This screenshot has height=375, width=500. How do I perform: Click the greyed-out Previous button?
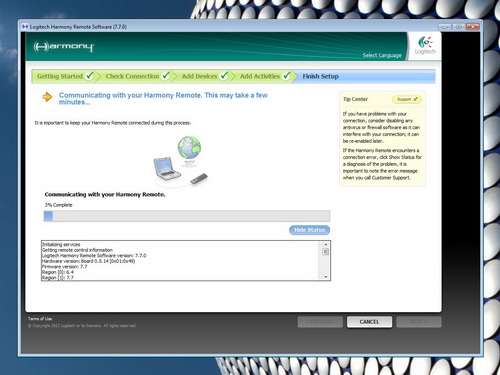(320, 322)
